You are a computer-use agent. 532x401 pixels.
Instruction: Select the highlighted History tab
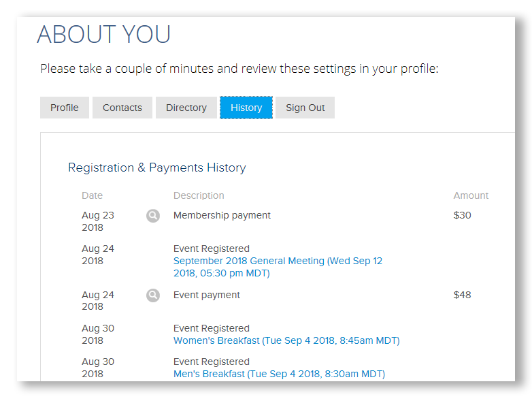click(x=246, y=108)
